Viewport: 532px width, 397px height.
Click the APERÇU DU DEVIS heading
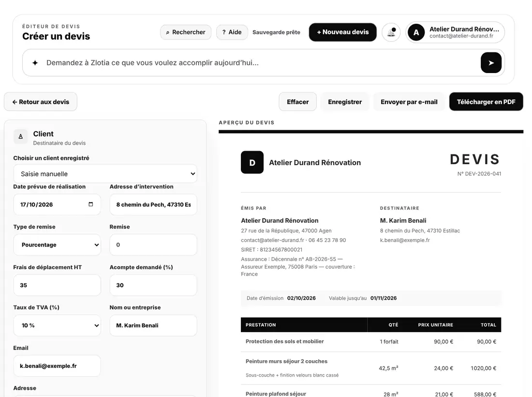pos(247,122)
